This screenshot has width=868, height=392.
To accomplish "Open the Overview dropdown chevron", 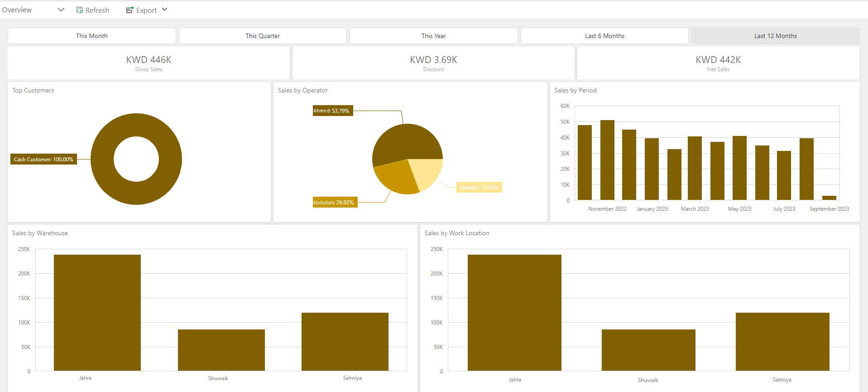I will 61,10.
